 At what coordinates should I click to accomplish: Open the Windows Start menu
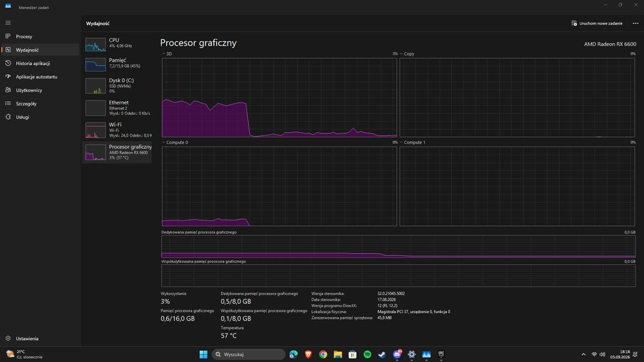click(x=204, y=354)
